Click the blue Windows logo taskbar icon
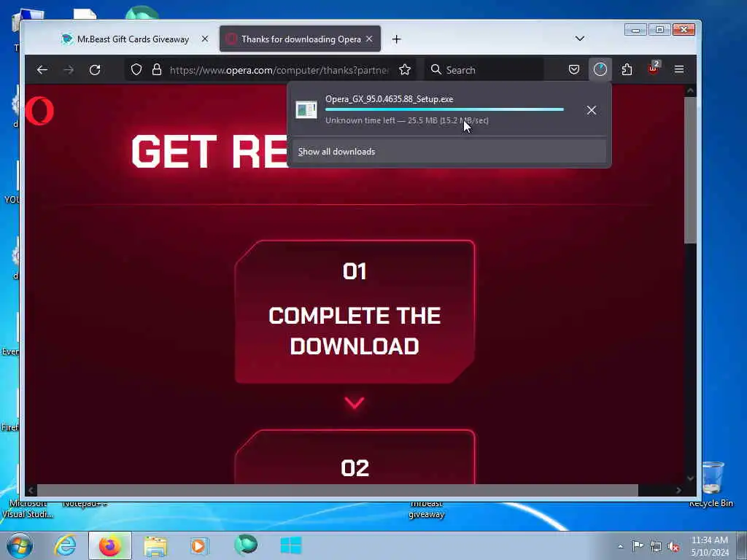 tap(291, 545)
